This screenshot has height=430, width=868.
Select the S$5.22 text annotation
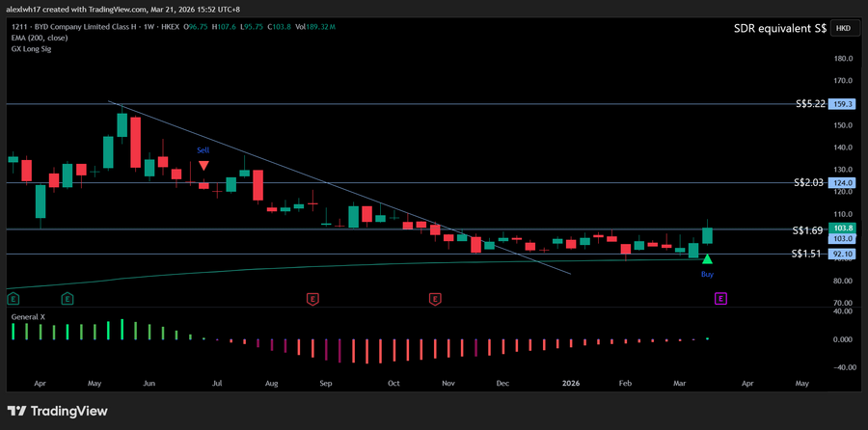point(808,103)
